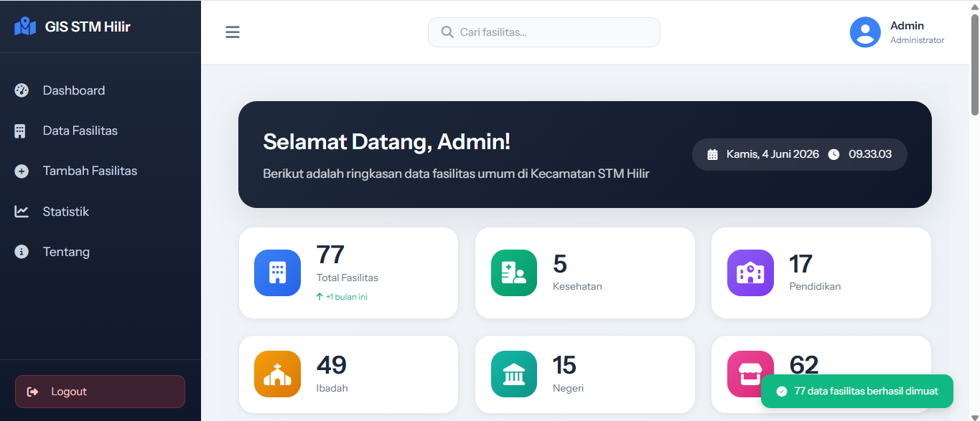Click the number 5 on Kesehatan card
Image resolution: width=980 pixels, height=421 pixels.
(x=560, y=264)
